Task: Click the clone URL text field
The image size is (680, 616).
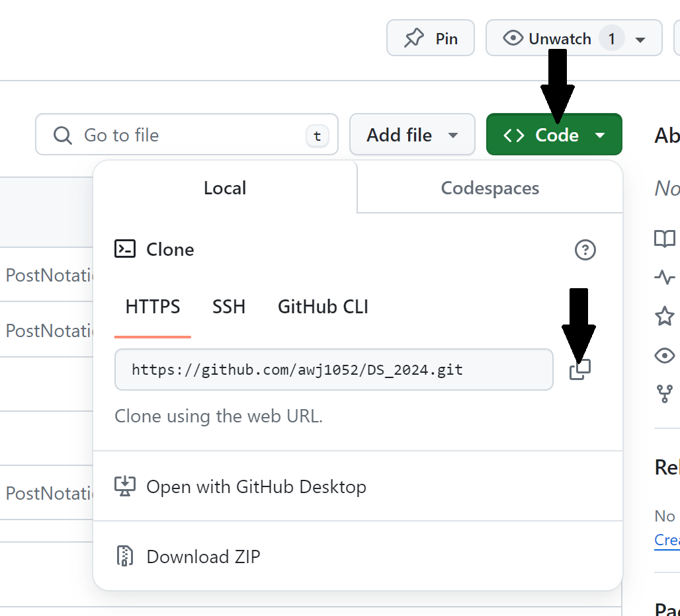Action: coord(334,369)
